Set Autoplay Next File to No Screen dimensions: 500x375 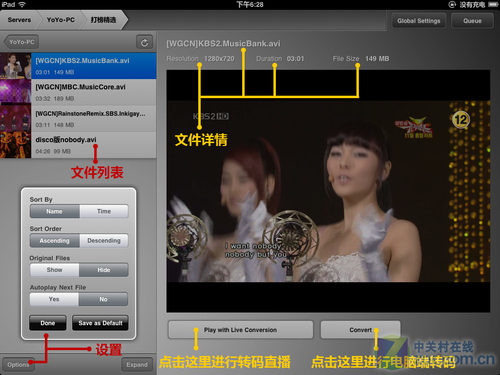pyautogui.click(x=103, y=299)
